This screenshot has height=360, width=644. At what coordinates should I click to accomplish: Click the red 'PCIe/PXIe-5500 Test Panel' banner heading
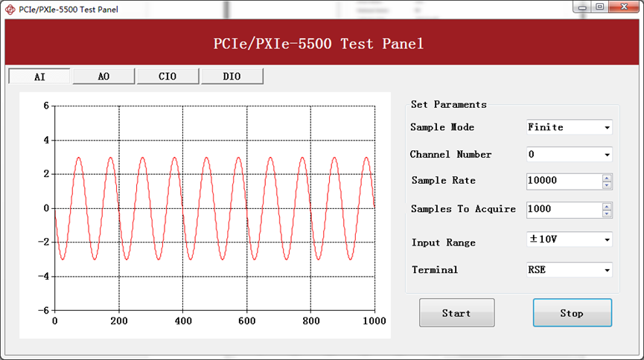click(319, 43)
